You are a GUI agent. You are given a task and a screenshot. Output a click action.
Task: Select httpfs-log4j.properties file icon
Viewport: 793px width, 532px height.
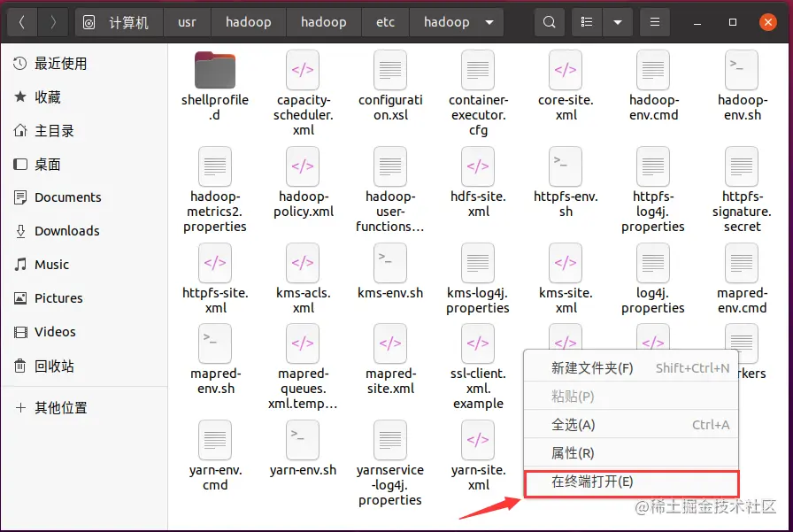(x=653, y=166)
